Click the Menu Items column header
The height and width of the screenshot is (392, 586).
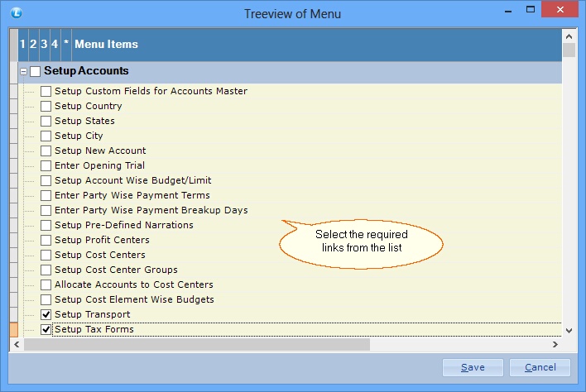(106, 44)
